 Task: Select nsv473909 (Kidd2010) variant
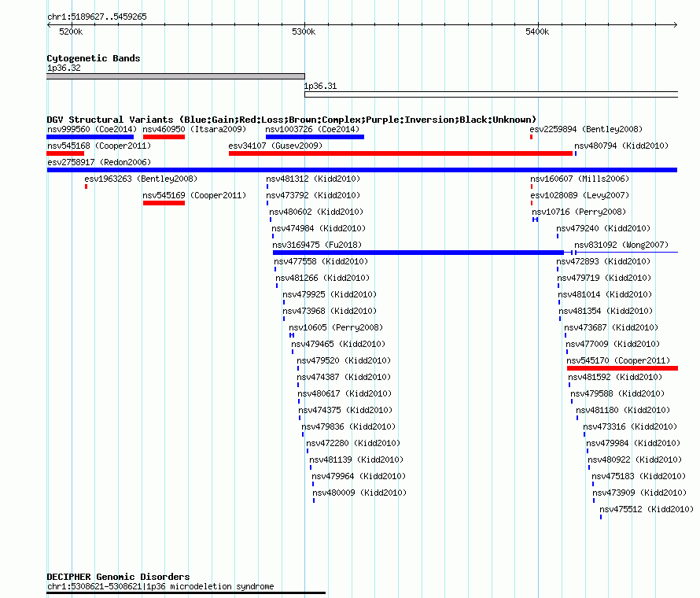coord(639,493)
